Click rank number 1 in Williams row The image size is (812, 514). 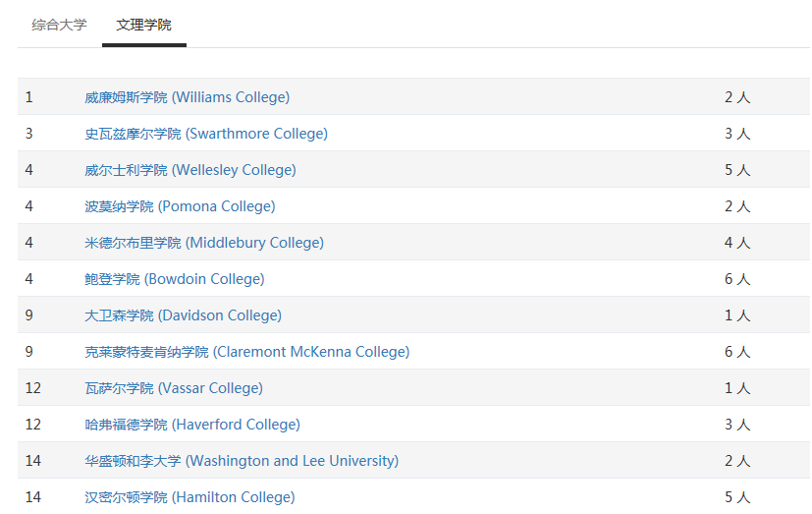(x=29, y=97)
